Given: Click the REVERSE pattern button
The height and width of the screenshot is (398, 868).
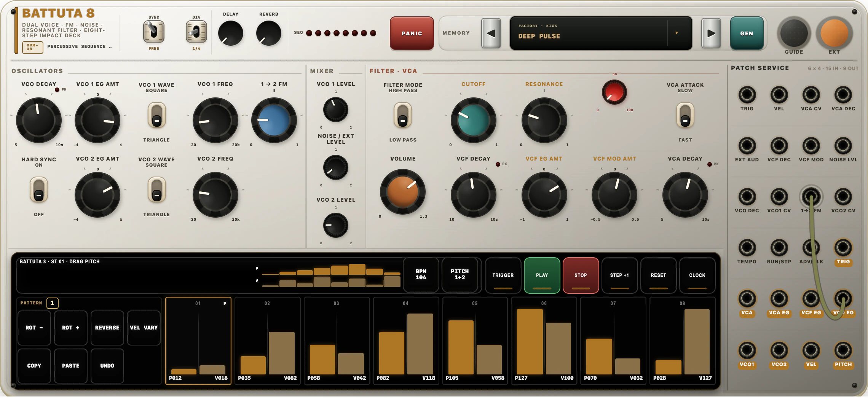Looking at the screenshot, I should tap(107, 328).
